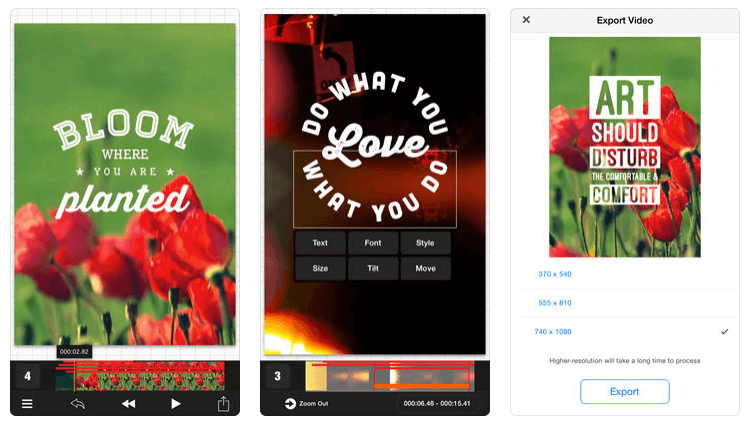
Task: Click the timeline clip strip in second editor
Action: click(390, 376)
